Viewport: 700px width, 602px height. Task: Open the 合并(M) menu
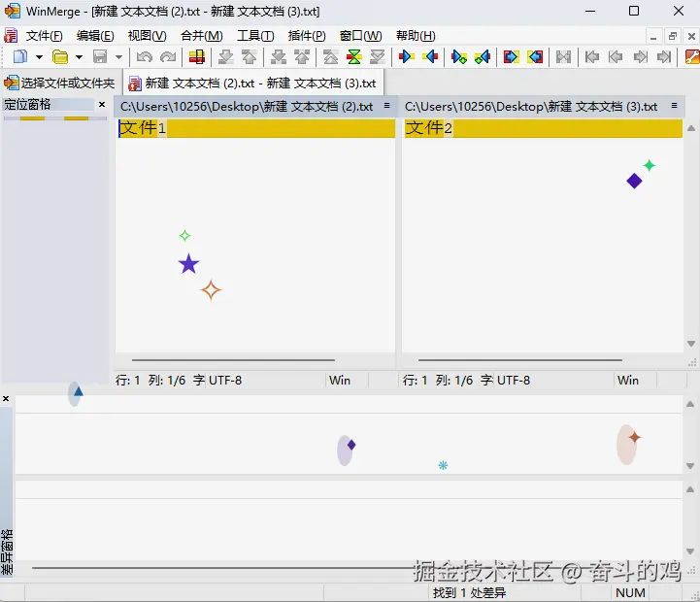[201, 36]
